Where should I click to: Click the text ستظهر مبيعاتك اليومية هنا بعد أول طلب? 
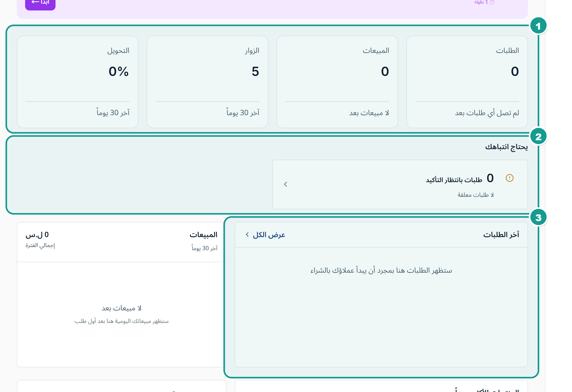pyautogui.click(x=122, y=321)
